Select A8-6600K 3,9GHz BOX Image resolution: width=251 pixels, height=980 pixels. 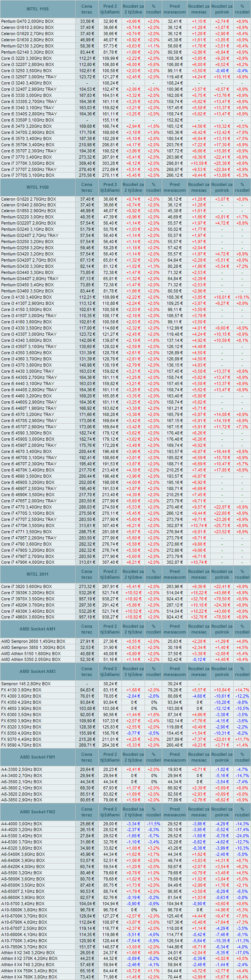point(23,897)
